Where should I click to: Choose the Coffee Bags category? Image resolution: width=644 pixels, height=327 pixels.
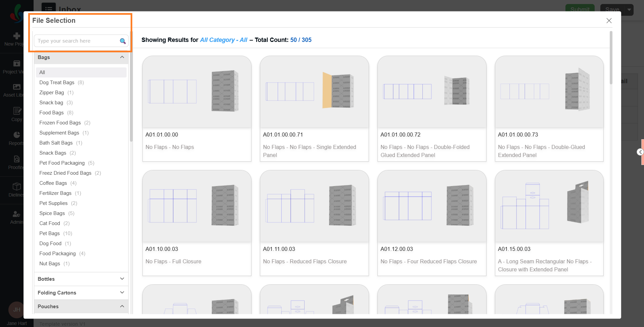coord(53,183)
